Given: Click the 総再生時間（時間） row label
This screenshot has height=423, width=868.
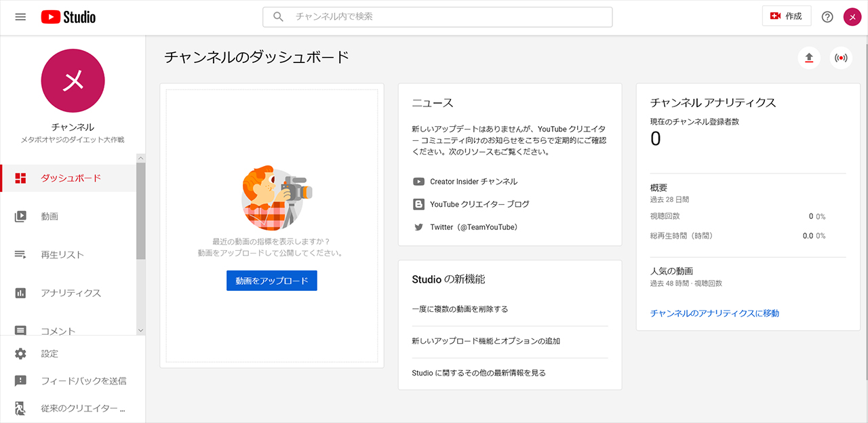Looking at the screenshot, I should pos(682,236).
